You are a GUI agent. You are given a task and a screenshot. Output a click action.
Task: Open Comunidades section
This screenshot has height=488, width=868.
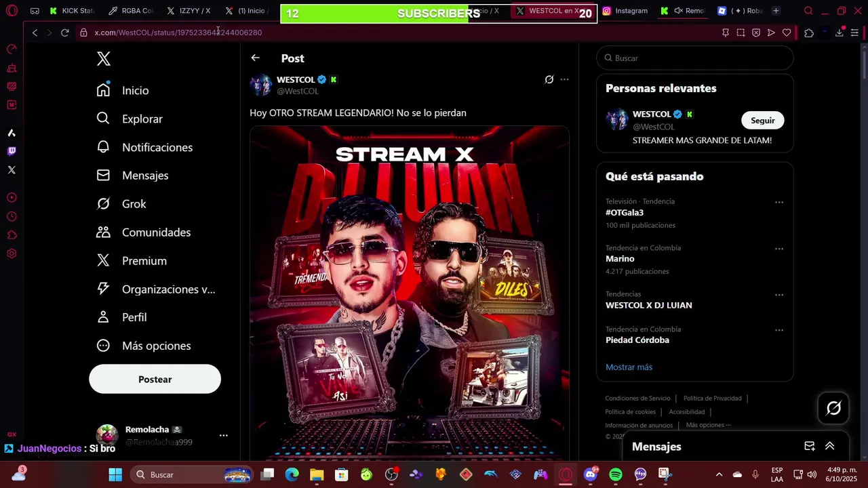(144, 232)
